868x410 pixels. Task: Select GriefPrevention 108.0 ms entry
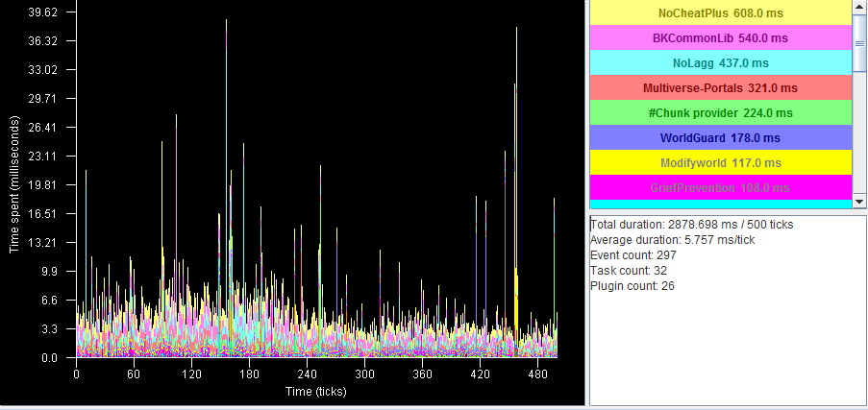pos(720,187)
